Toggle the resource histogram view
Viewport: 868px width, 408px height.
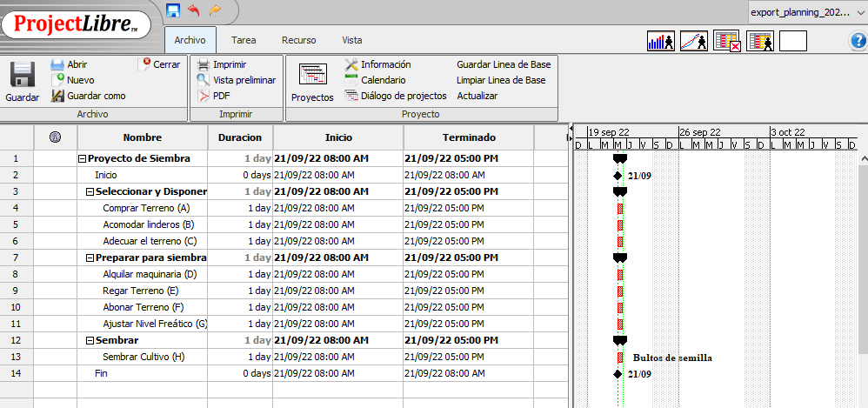click(661, 41)
